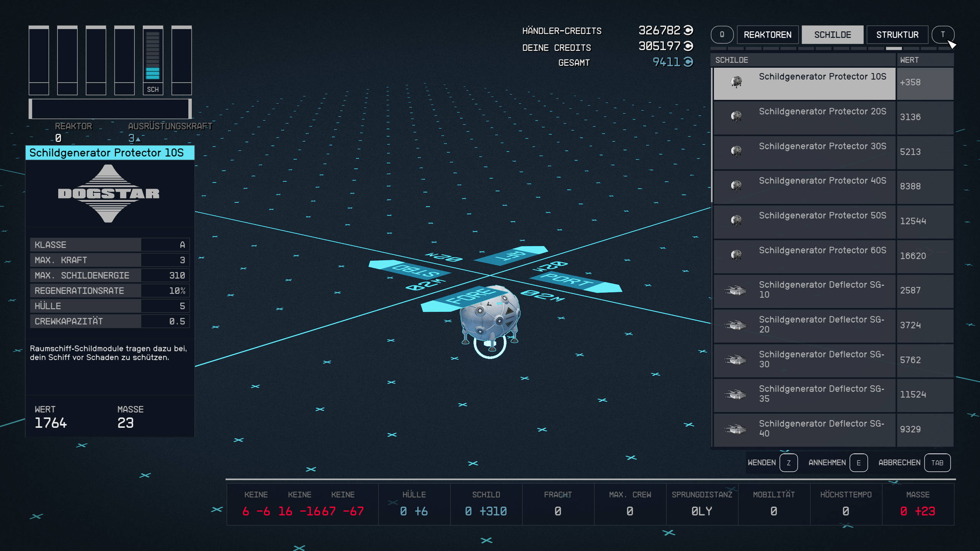980x551 pixels.
Task: Select Schildgenerator Protector 20S from list
Action: 822,112
